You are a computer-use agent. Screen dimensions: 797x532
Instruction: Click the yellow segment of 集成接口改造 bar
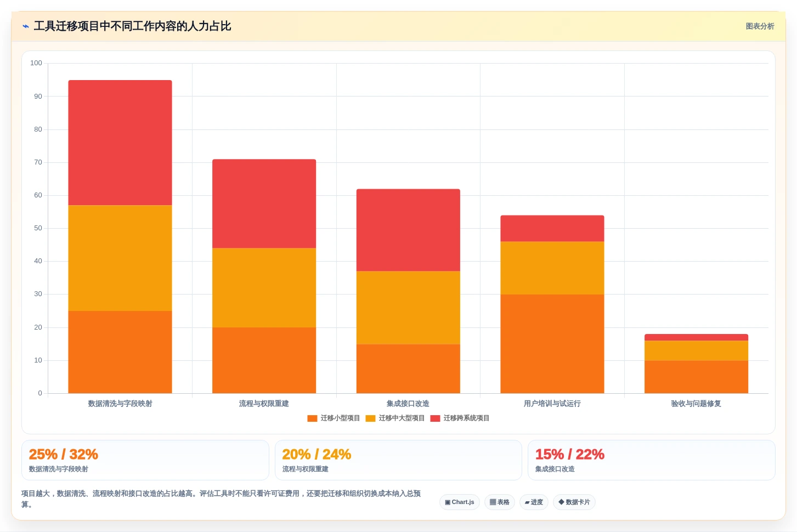tap(408, 308)
